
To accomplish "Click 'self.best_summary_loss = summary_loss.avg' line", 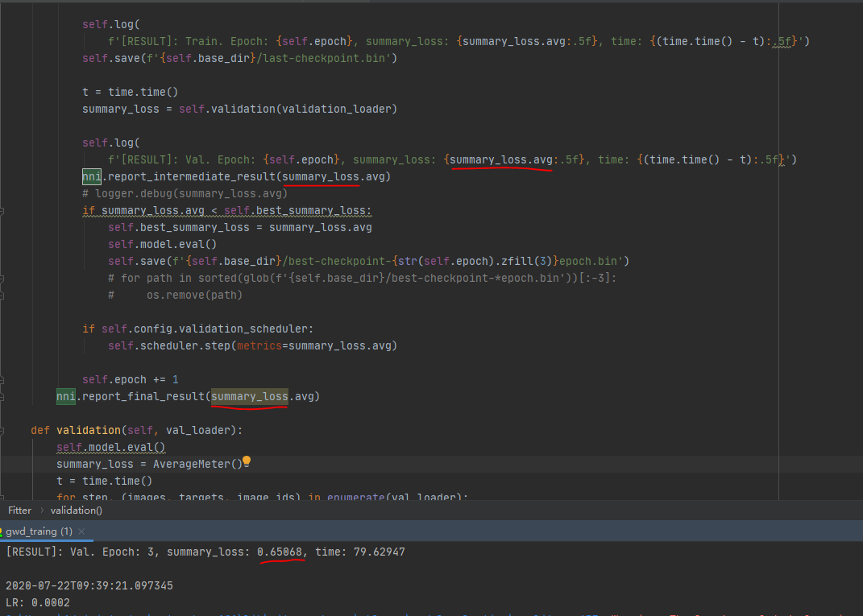I will pyautogui.click(x=240, y=228).
